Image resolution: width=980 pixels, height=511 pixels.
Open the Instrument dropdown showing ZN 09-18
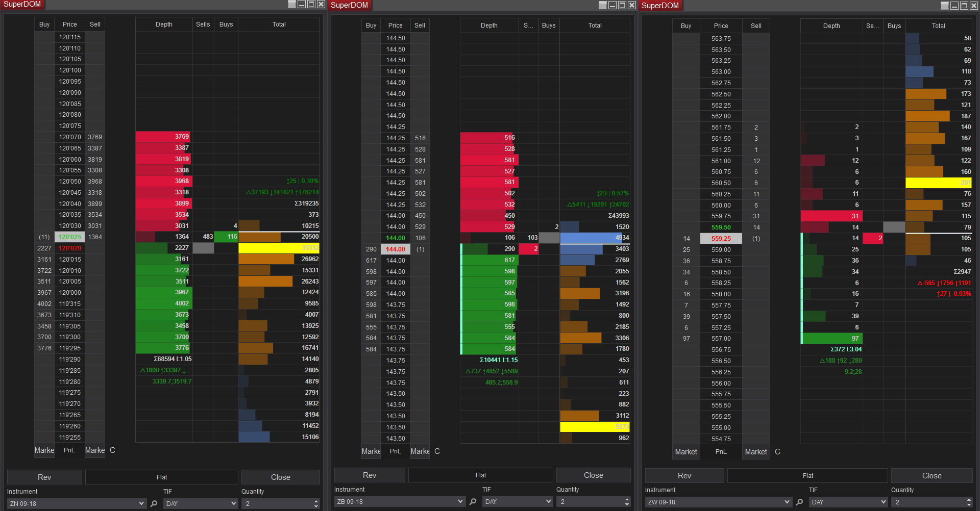(77, 503)
